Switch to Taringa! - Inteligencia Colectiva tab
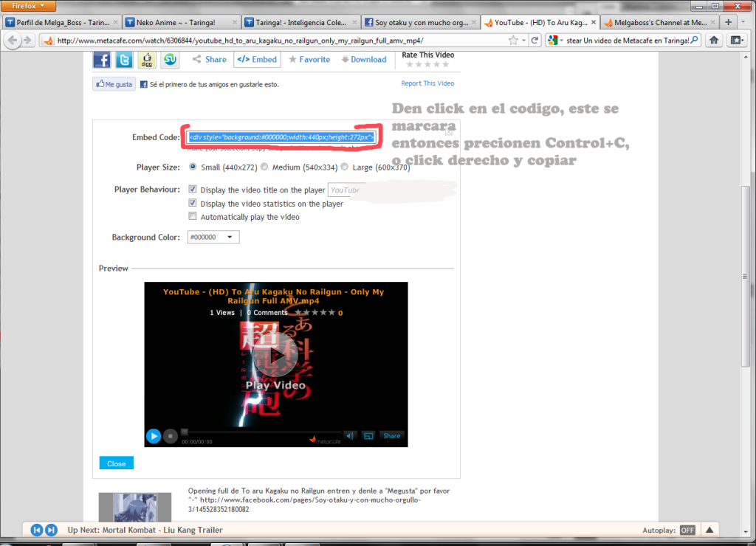This screenshot has width=756, height=546. [x=301, y=22]
